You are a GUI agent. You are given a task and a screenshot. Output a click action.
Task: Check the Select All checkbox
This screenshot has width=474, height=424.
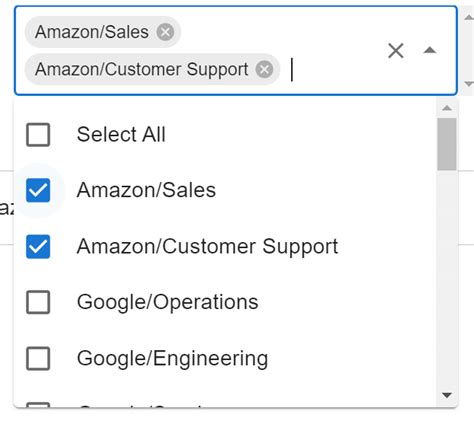click(x=38, y=135)
